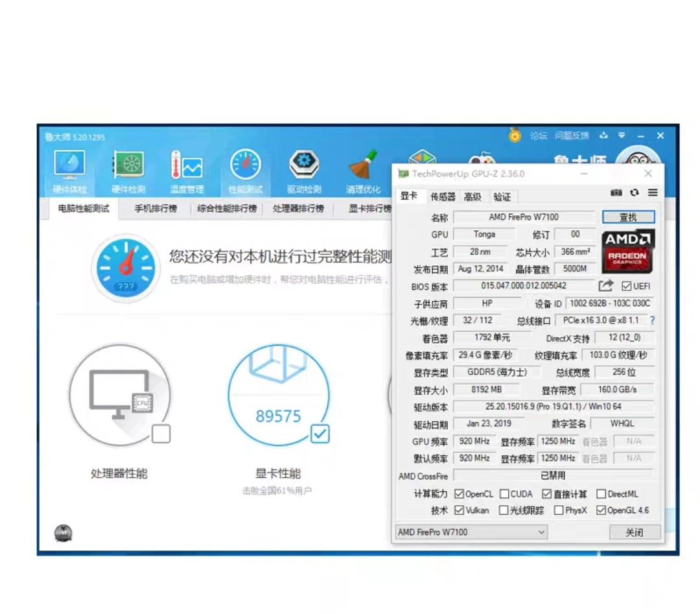Click the bus interface question mark icon
Screen dimensions: 700x614
pyautogui.click(x=653, y=320)
